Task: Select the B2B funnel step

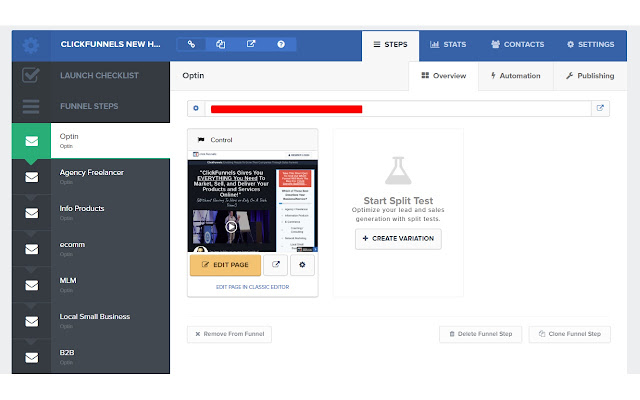Action: pos(91,356)
